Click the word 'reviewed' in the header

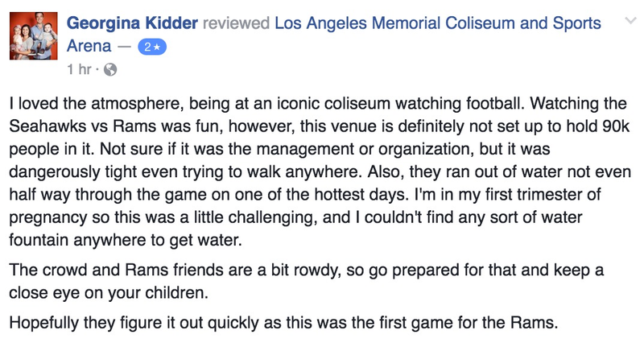(x=236, y=23)
